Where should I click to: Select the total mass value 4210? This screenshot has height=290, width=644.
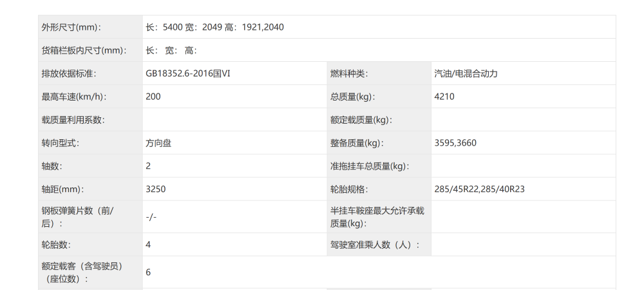(445, 97)
